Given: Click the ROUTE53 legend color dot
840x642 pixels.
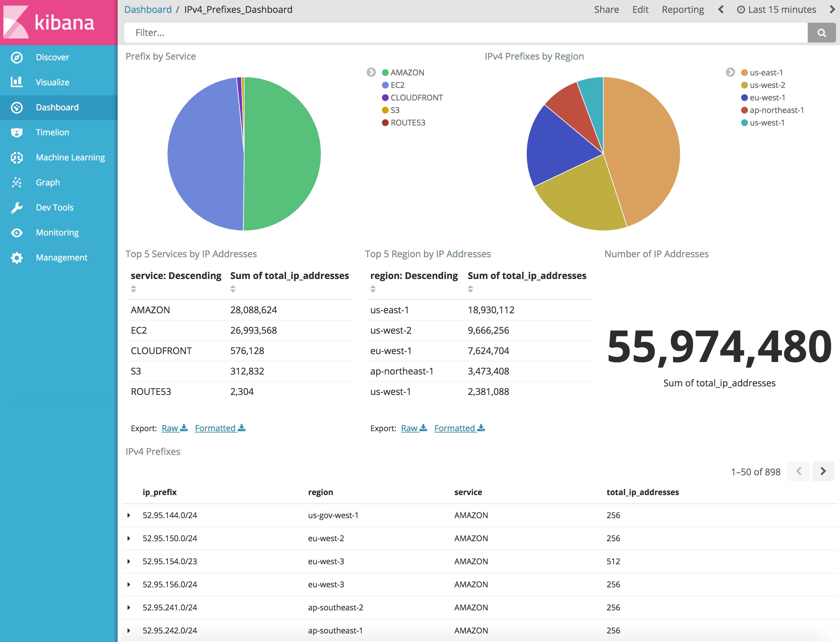Looking at the screenshot, I should [385, 123].
